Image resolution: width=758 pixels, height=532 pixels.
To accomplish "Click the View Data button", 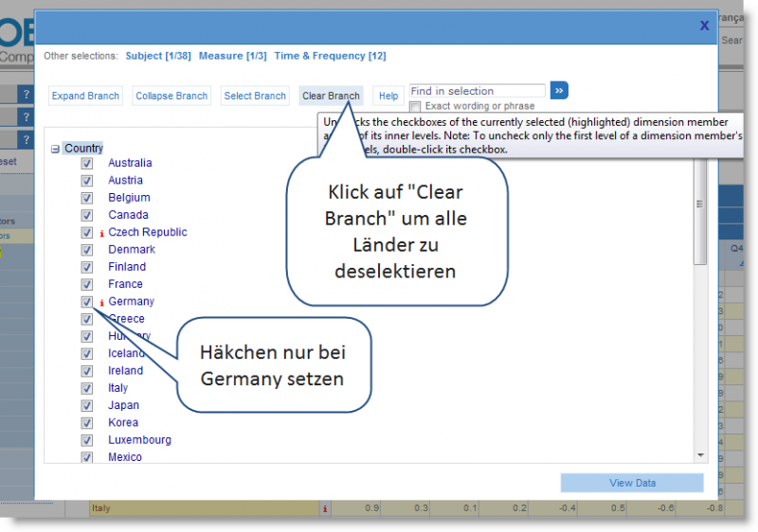I will point(632,483).
